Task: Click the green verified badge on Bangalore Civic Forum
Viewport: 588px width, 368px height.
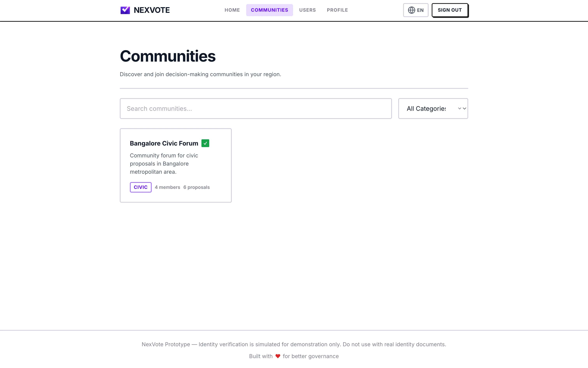Action: coord(205,143)
